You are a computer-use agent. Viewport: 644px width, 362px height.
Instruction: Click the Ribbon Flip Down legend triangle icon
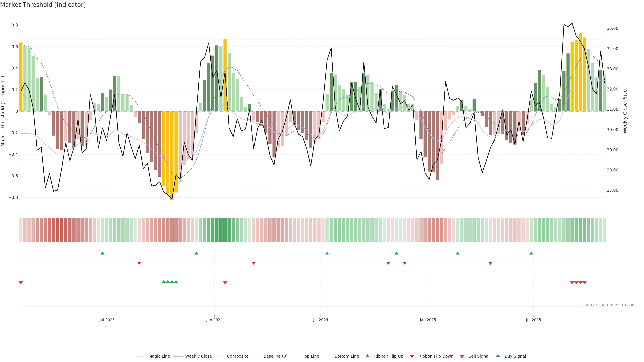pos(412,356)
